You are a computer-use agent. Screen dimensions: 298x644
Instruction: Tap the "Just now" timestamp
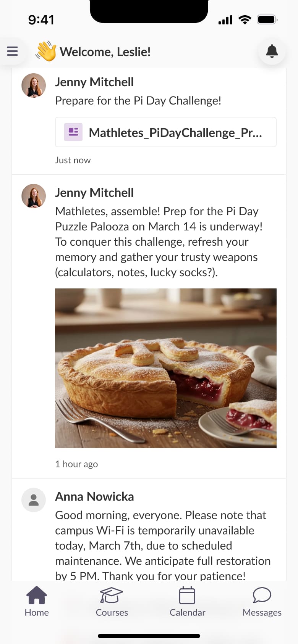[x=73, y=160]
